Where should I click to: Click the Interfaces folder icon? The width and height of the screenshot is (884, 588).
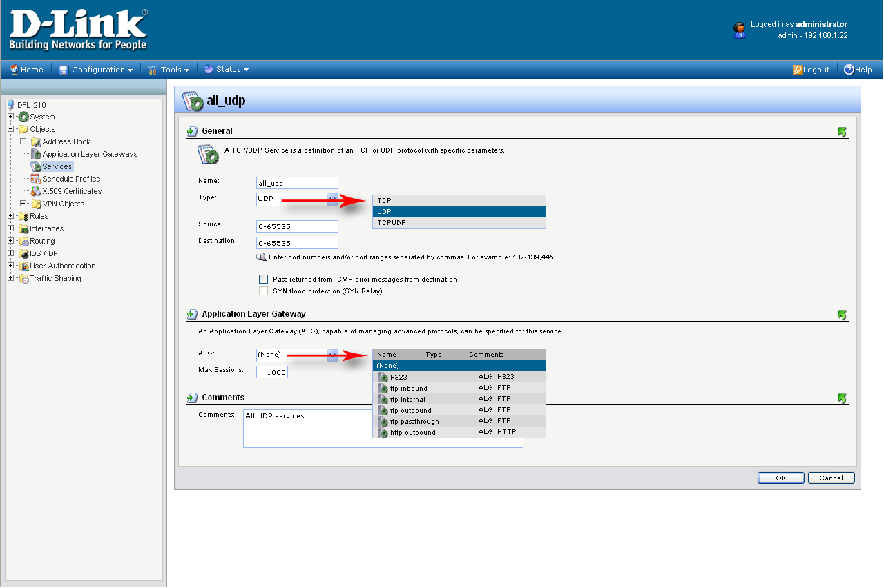pos(23,228)
